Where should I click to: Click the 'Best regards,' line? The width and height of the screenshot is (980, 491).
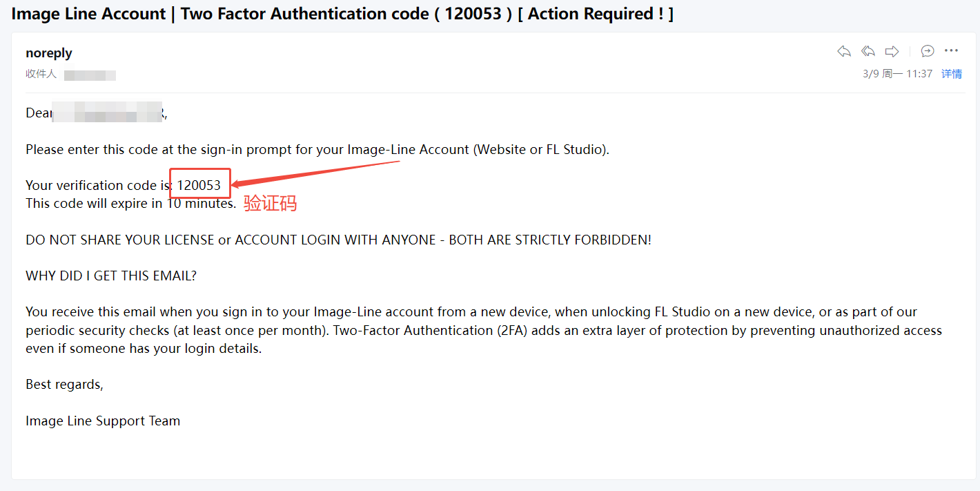(64, 384)
